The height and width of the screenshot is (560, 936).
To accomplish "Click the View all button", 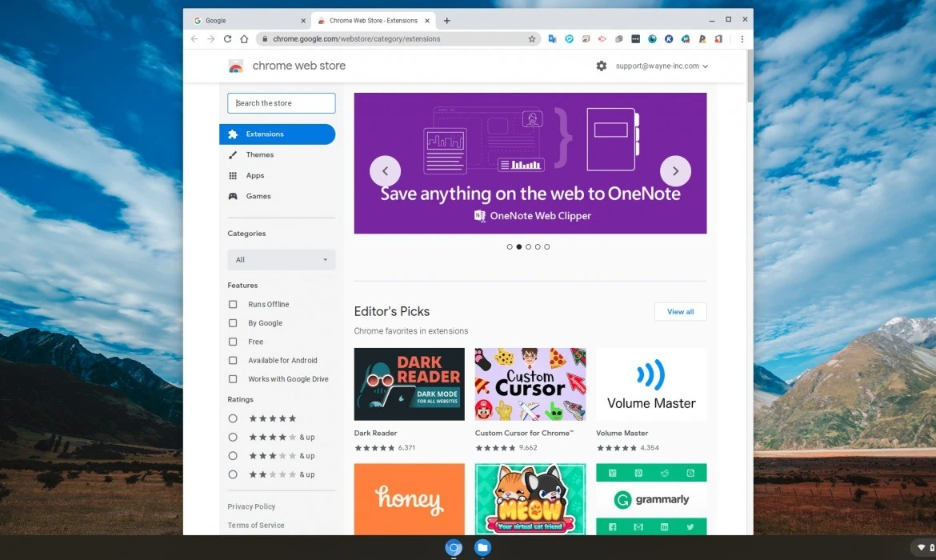I will click(681, 312).
